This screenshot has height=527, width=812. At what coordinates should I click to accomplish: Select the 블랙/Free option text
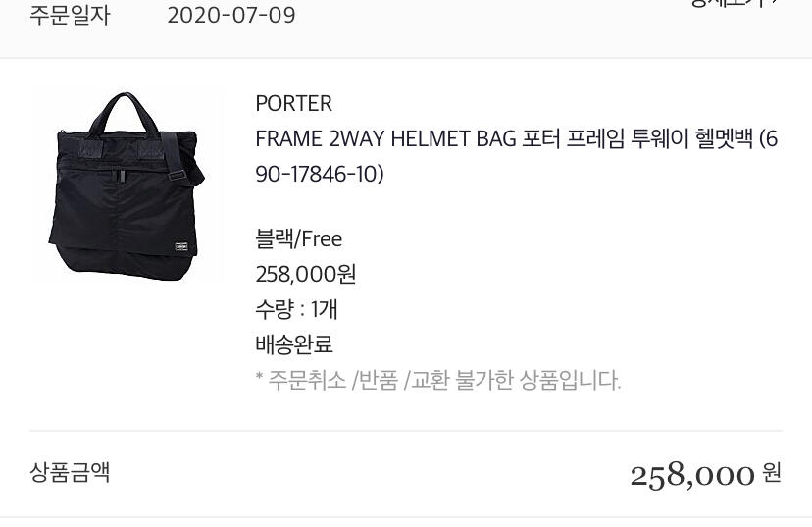(x=299, y=239)
